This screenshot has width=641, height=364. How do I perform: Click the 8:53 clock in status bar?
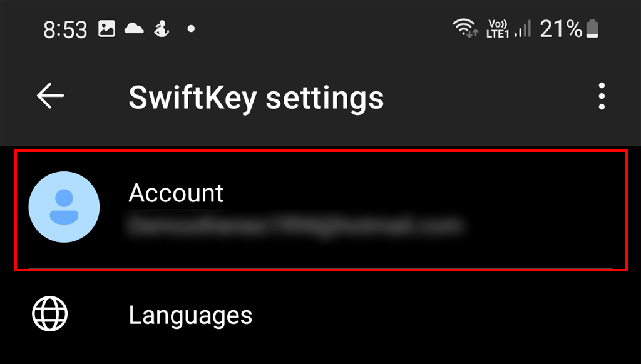click(x=66, y=29)
